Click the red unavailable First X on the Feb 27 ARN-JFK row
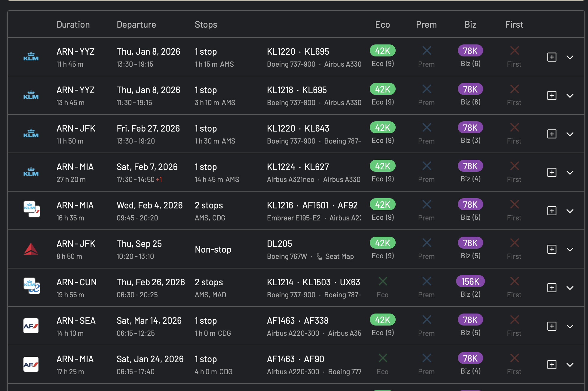This screenshot has width=588, height=391. pyautogui.click(x=514, y=128)
